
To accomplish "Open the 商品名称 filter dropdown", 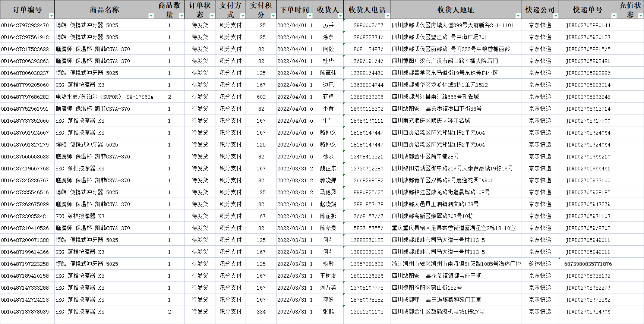I will tap(151, 16).
